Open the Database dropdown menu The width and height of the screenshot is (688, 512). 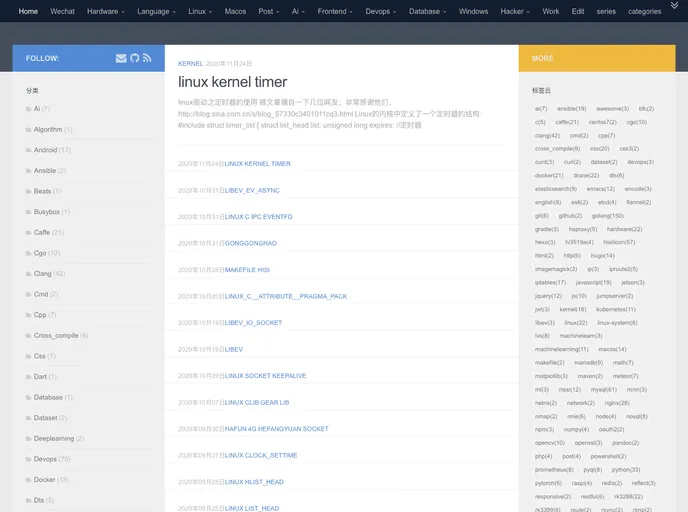tap(428, 11)
